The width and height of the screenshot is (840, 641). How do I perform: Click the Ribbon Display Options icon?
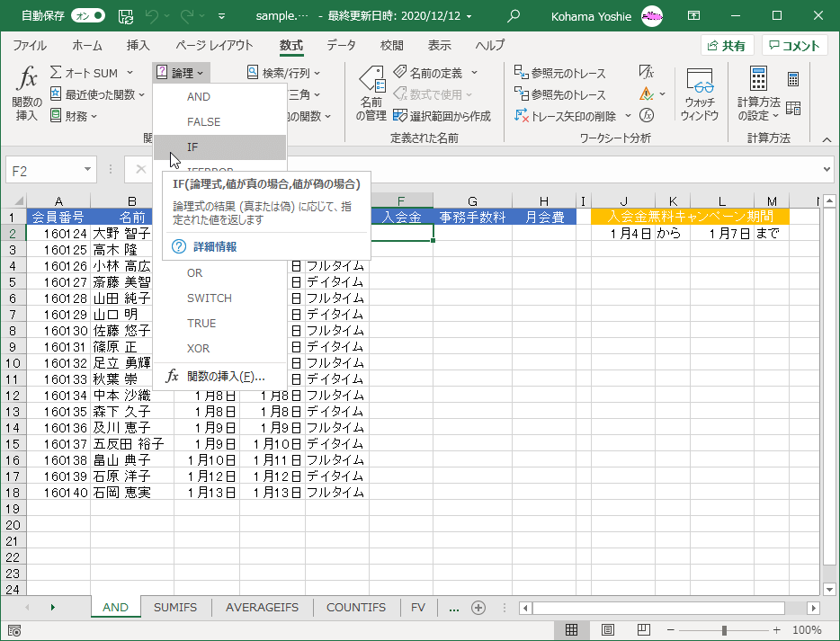tap(693, 16)
